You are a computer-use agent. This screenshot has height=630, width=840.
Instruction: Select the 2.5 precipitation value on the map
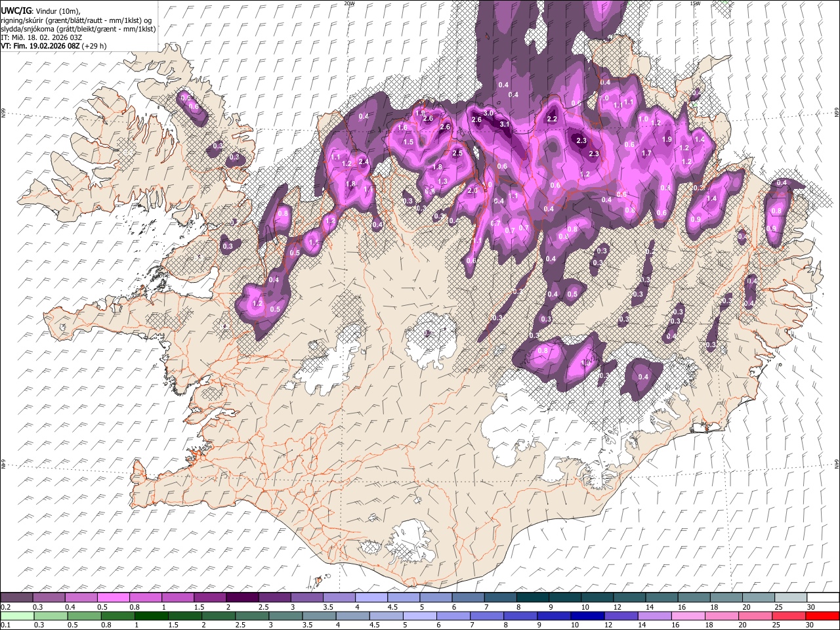(457, 153)
